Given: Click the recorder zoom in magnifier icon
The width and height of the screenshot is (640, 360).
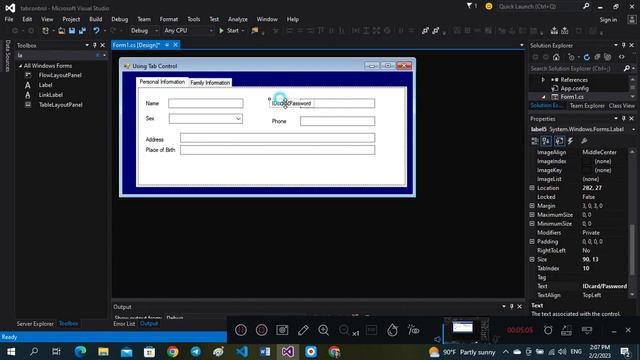Looking at the screenshot, I should tap(324, 330).
